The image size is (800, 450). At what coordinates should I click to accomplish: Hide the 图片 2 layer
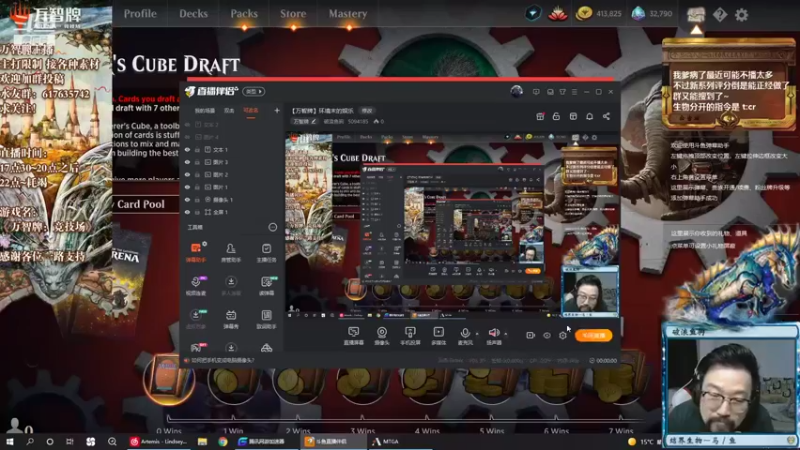tap(187, 174)
